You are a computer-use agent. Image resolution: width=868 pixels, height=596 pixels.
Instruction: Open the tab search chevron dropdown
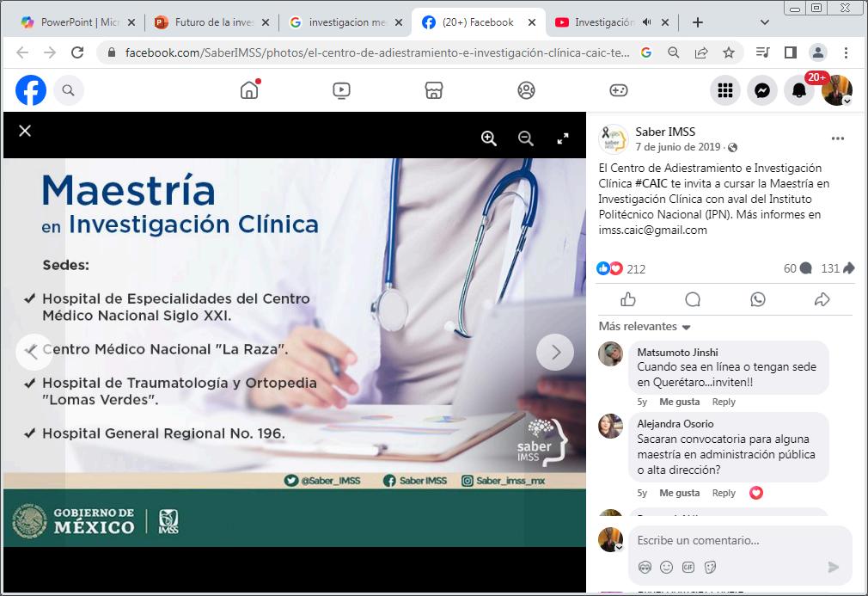[765, 22]
